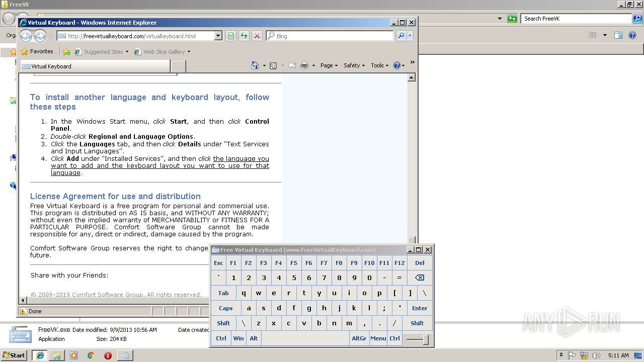Image resolution: width=644 pixels, height=362 pixels.
Task: Click space bar on virtual keyboard
Action: click(x=305, y=338)
